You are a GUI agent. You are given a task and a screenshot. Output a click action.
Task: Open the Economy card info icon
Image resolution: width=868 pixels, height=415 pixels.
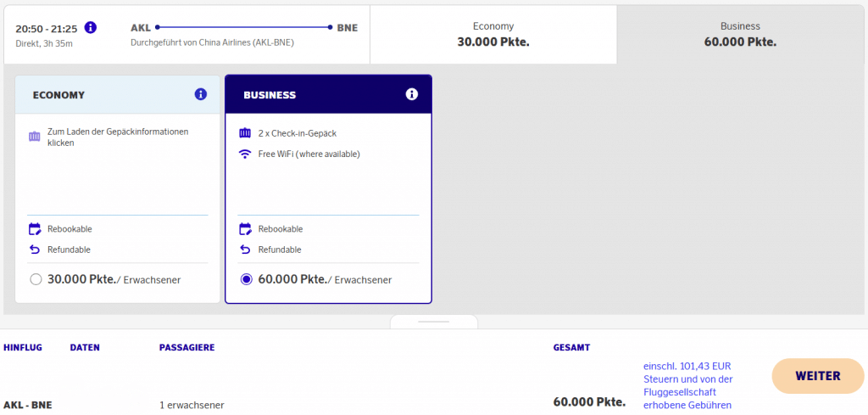point(201,94)
